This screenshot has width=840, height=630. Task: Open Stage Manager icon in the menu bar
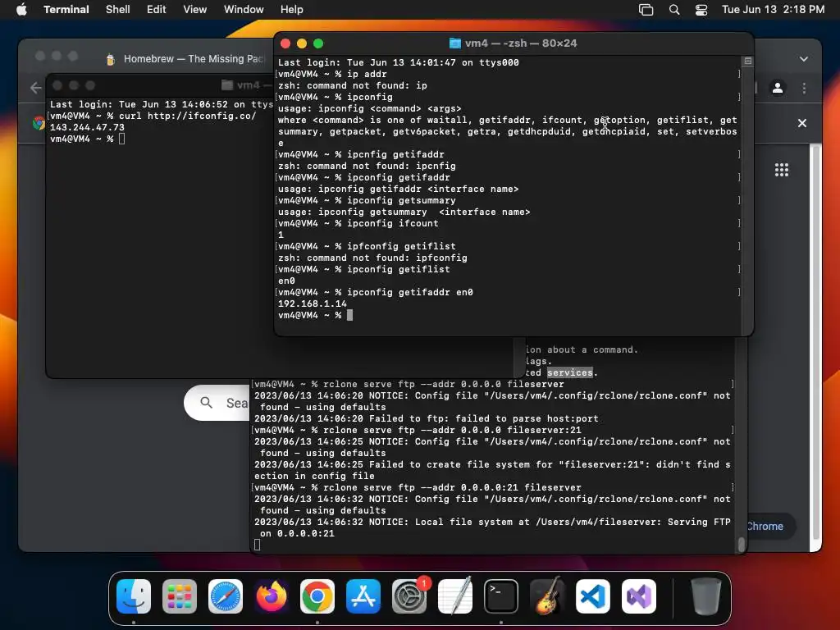(646, 10)
